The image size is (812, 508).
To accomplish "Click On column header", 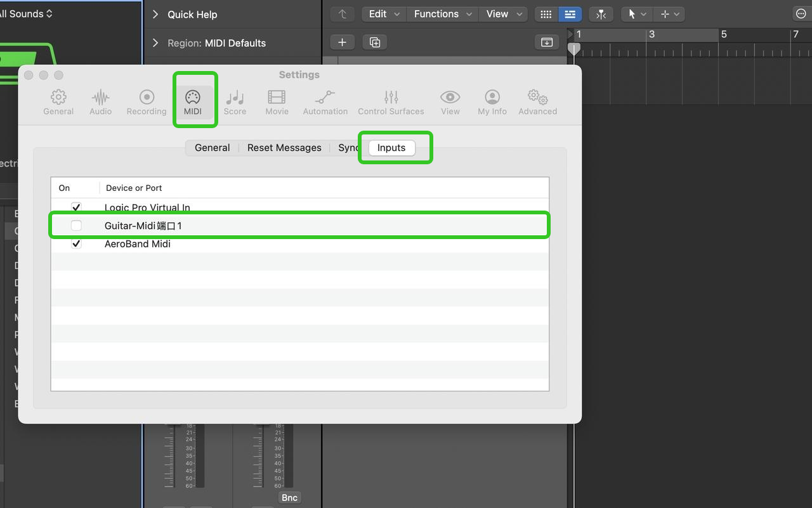I will point(64,188).
